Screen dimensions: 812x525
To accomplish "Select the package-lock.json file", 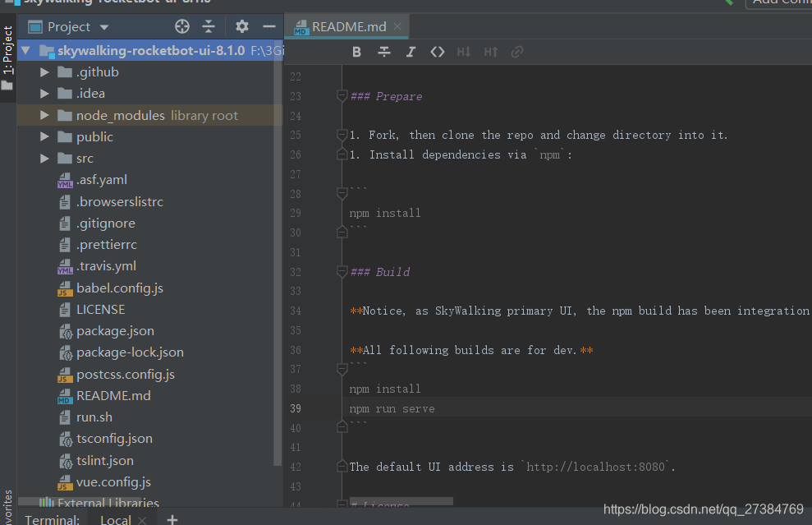I will pos(130,352).
